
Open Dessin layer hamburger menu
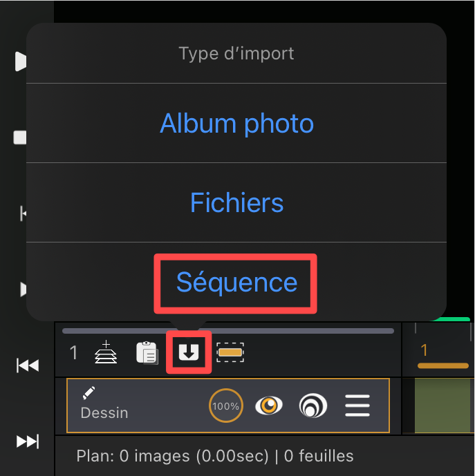point(357,406)
